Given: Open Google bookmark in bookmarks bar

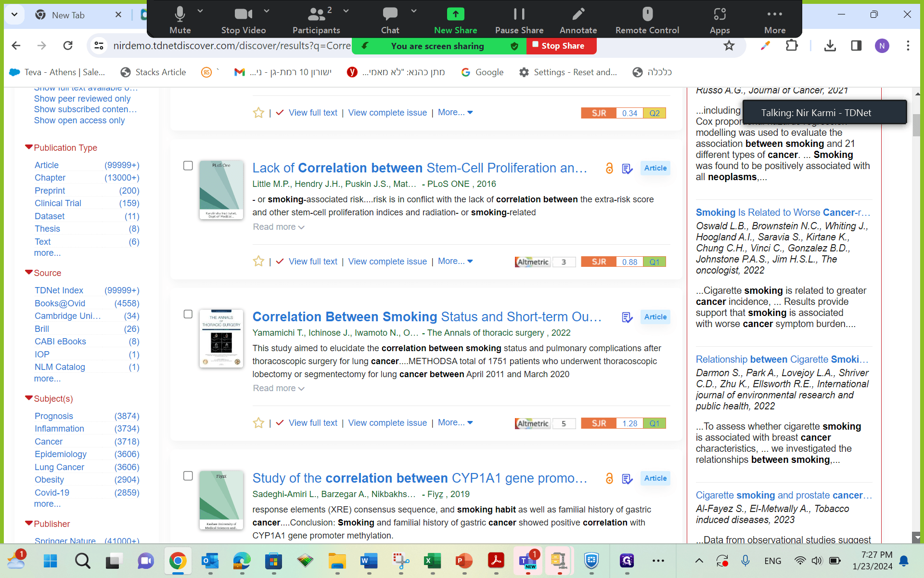Looking at the screenshot, I should (x=482, y=72).
